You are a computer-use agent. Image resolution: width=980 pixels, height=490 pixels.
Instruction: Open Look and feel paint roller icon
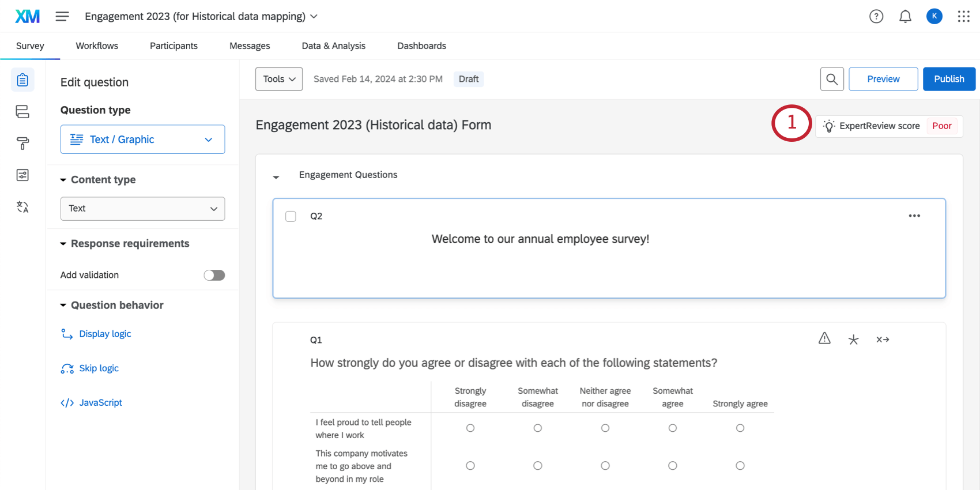[x=22, y=144]
